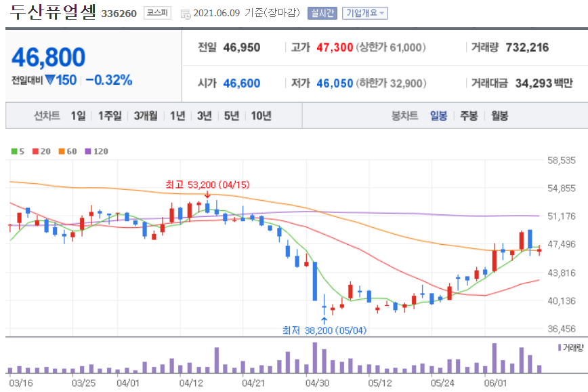
Task: Switch to 주봉 weekly candle chart
Action: [469, 116]
